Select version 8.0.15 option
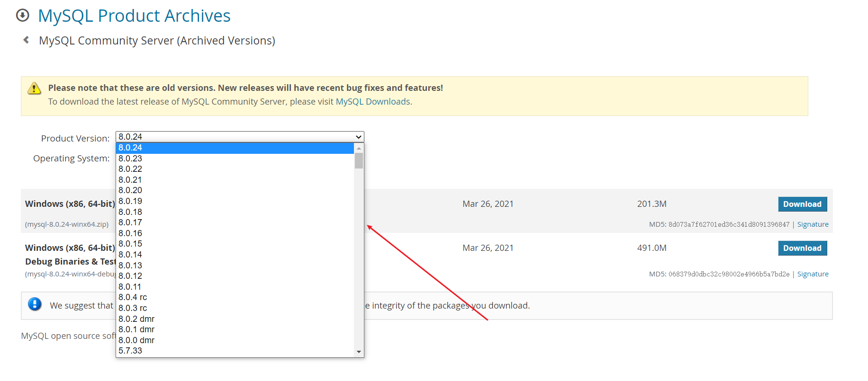 point(235,244)
